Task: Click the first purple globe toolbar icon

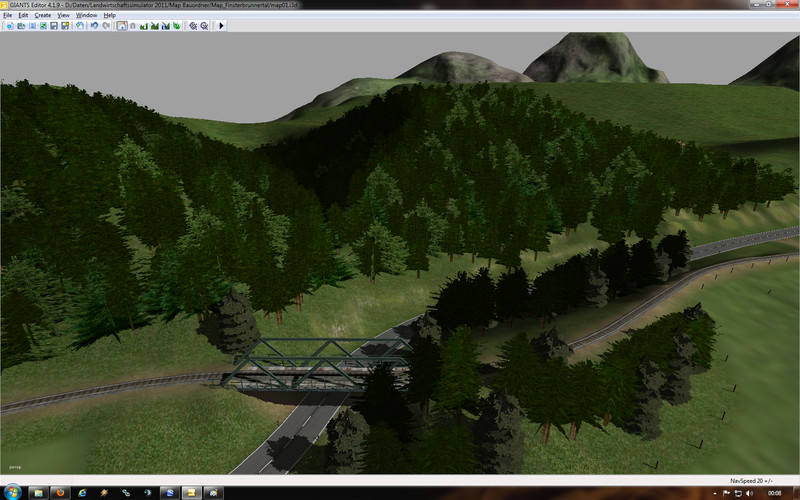Action: point(193,26)
